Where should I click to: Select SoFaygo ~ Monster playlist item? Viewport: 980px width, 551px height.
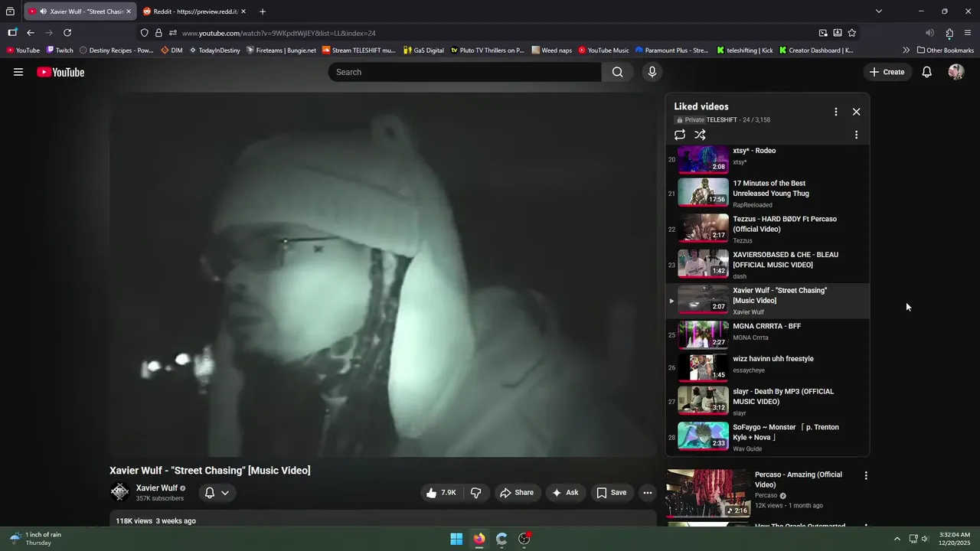point(766,438)
